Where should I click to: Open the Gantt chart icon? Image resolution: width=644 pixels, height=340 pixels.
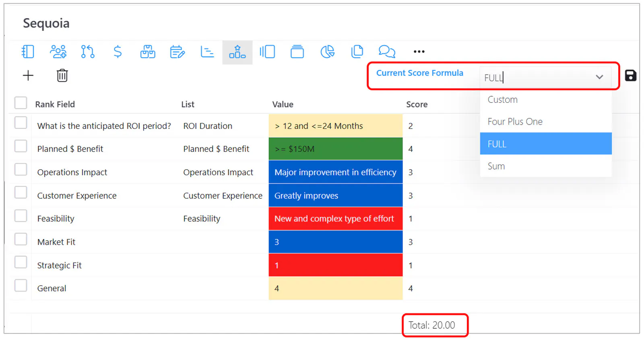click(207, 52)
